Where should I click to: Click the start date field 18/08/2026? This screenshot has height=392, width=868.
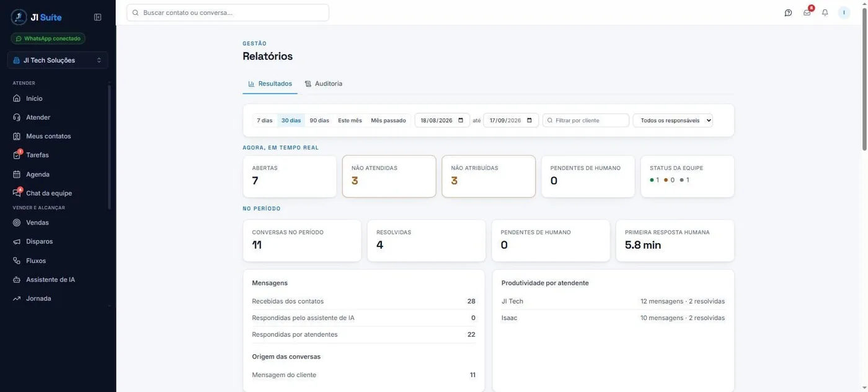442,120
